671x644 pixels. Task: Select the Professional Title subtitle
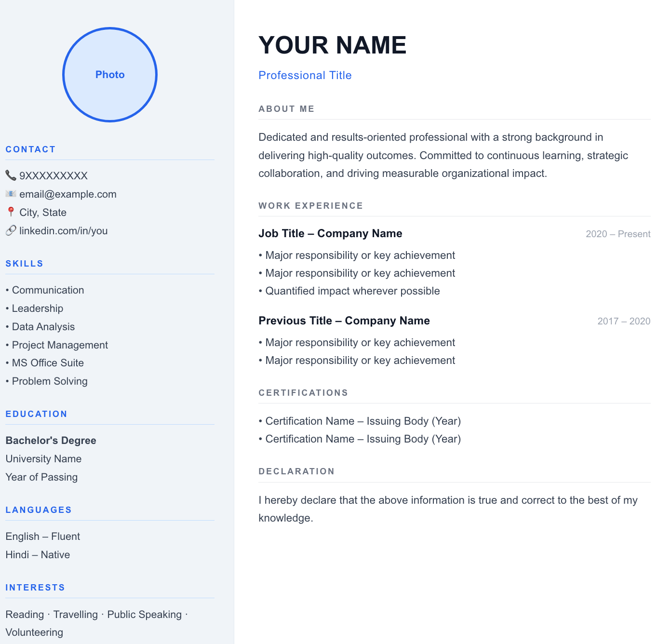305,75
